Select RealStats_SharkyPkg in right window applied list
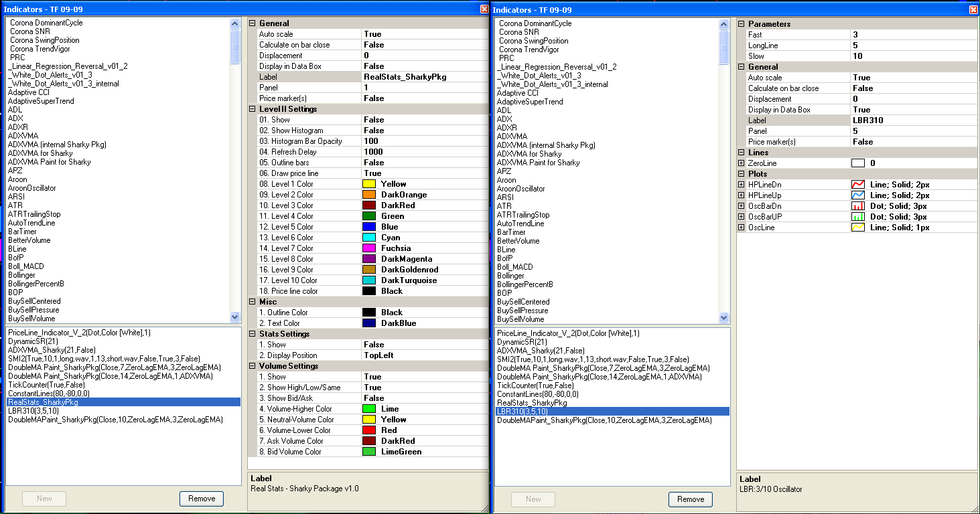 coord(532,403)
